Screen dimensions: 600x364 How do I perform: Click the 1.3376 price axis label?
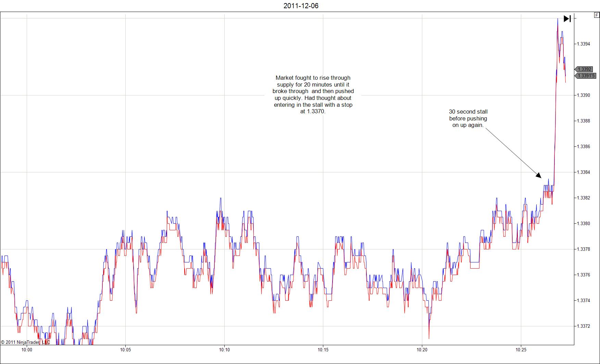point(584,275)
